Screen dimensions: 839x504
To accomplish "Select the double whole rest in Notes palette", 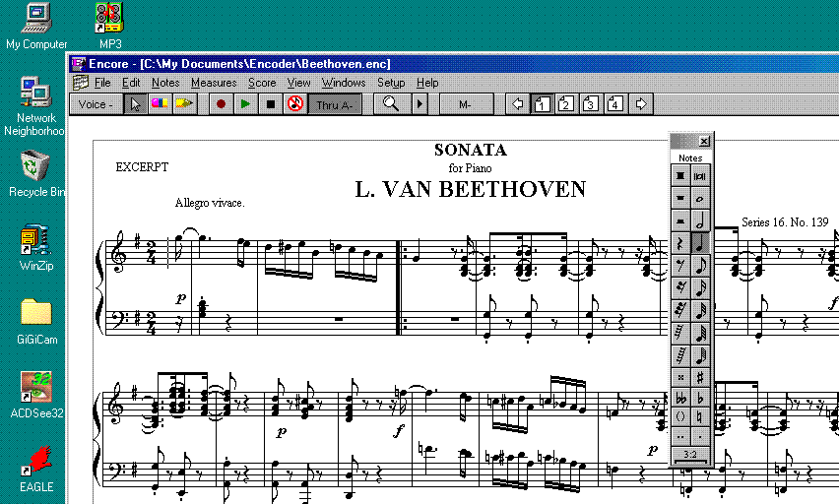I will coord(680,176).
